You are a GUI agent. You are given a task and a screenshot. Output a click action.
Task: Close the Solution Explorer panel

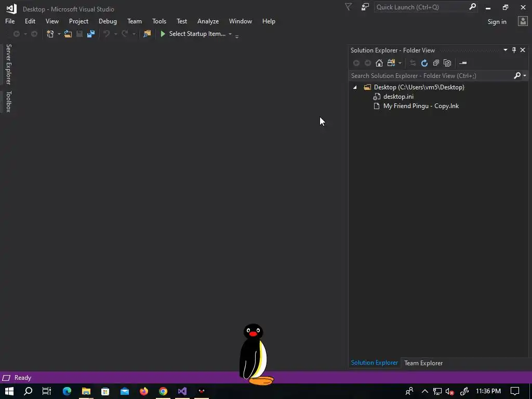coord(523,50)
